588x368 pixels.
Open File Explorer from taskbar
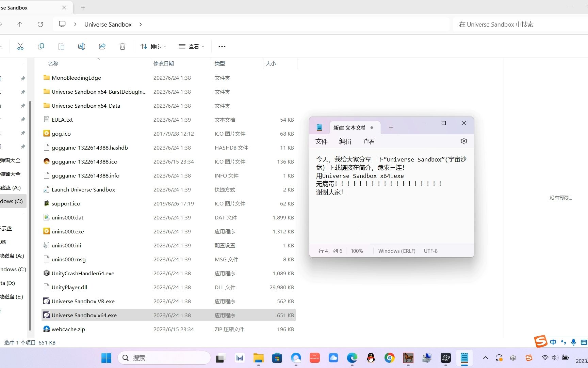point(259,358)
